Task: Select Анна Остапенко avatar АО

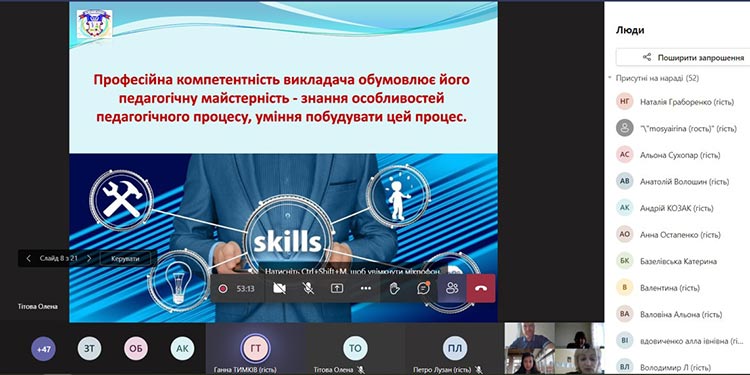Action: point(625,235)
